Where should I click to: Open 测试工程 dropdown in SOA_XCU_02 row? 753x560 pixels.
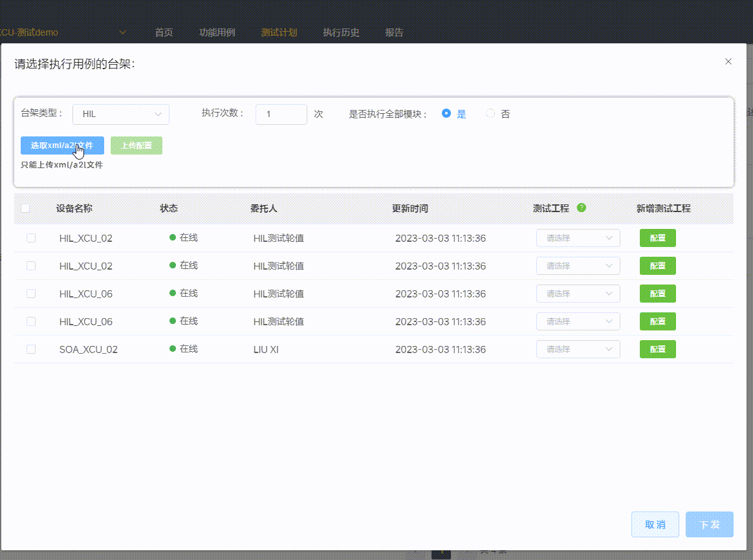pos(578,349)
